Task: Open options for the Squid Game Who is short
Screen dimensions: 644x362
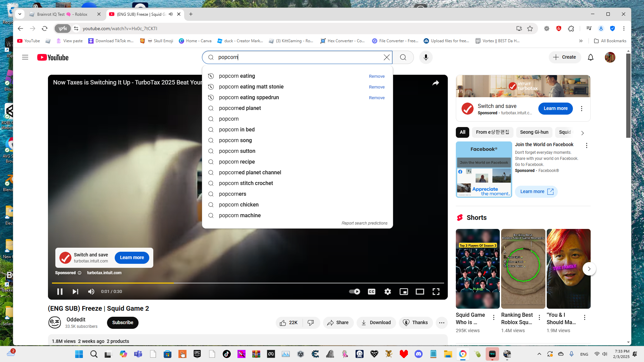Action: click(x=494, y=317)
